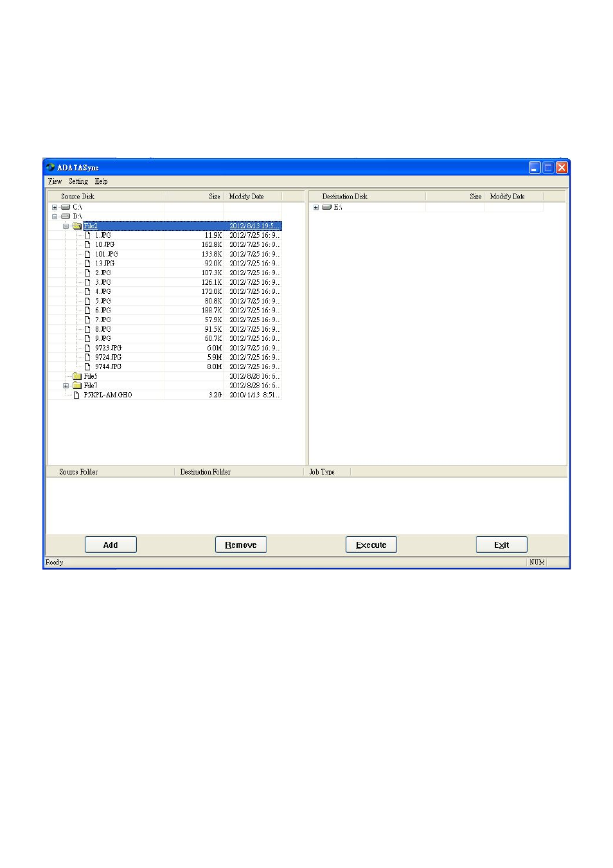Click the file icon of 9724.JPG
This screenshot has width=613, height=868.
(x=87, y=357)
